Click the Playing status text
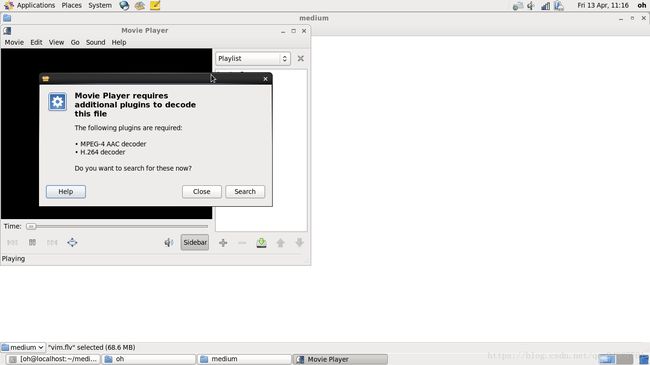 click(13, 259)
